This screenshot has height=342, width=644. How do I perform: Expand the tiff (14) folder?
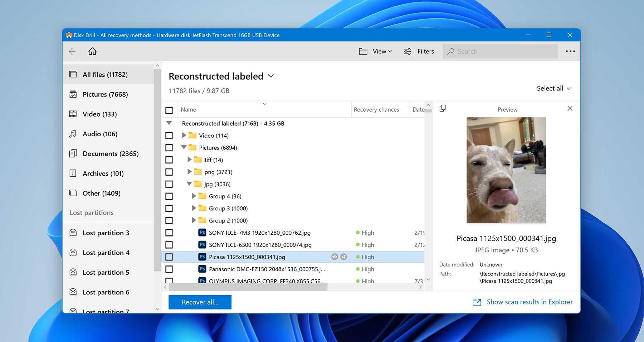189,160
